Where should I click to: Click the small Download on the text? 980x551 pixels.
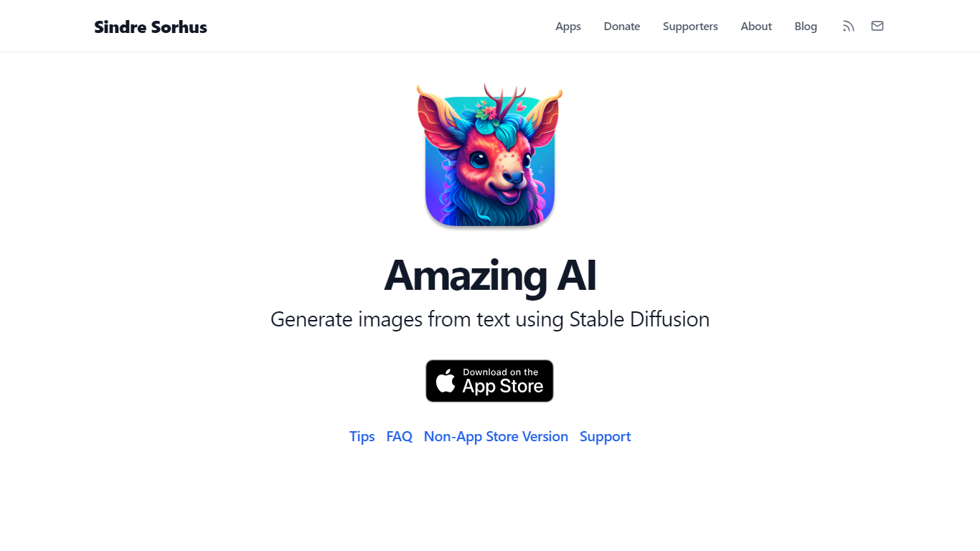point(501,372)
